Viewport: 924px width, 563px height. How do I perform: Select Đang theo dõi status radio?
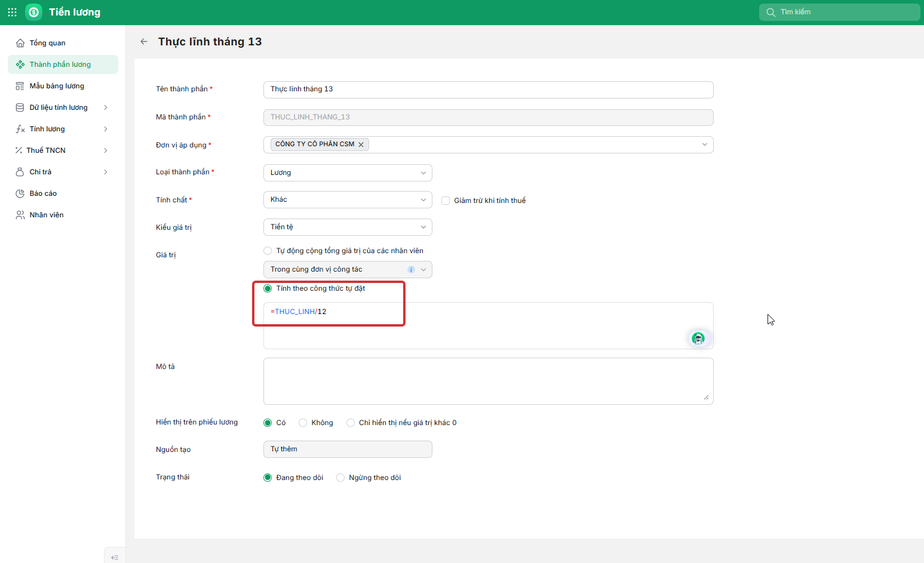pos(268,478)
